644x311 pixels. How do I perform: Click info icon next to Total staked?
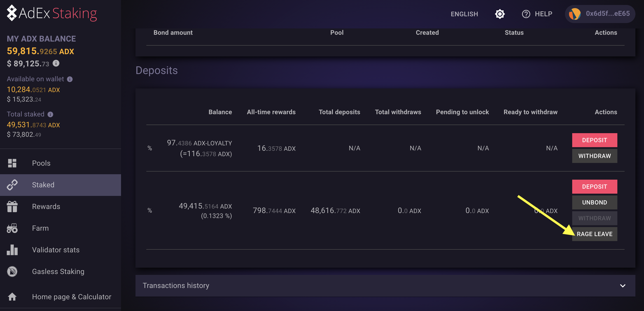click(50, 114)
